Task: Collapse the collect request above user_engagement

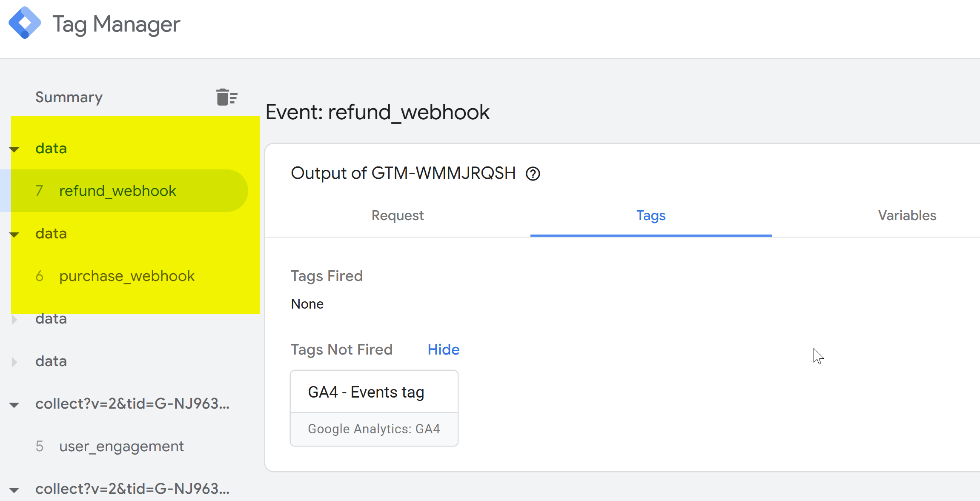Action: (x=14, y=405)
